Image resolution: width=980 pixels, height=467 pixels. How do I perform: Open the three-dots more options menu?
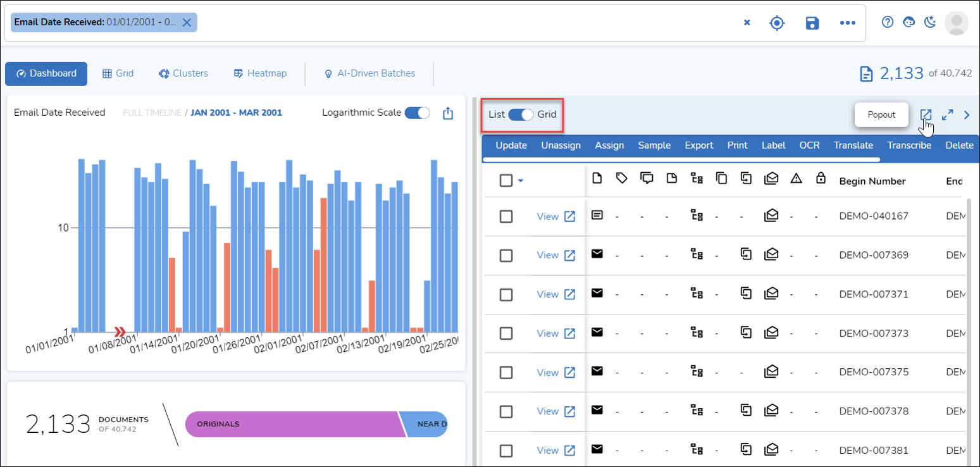coord(847,23)
